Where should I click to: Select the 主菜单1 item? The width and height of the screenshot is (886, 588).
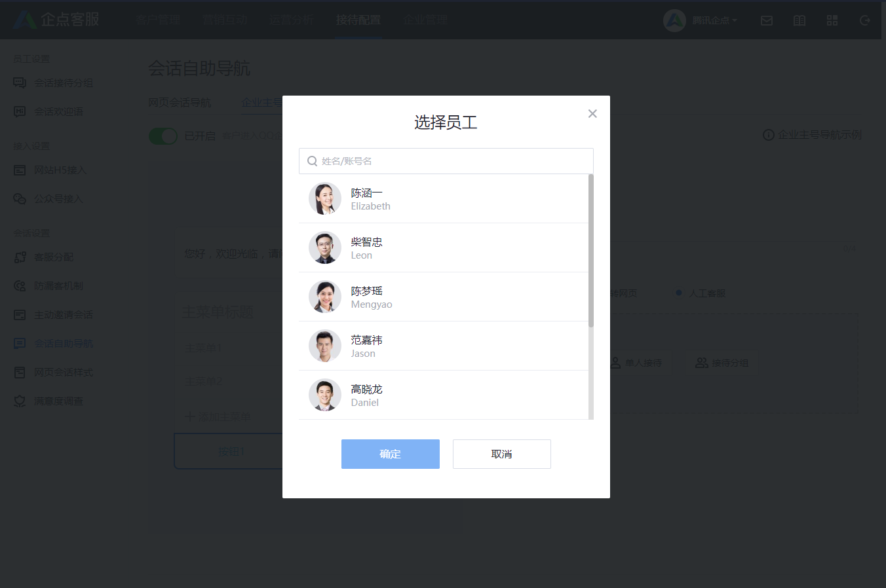[204, 348]
